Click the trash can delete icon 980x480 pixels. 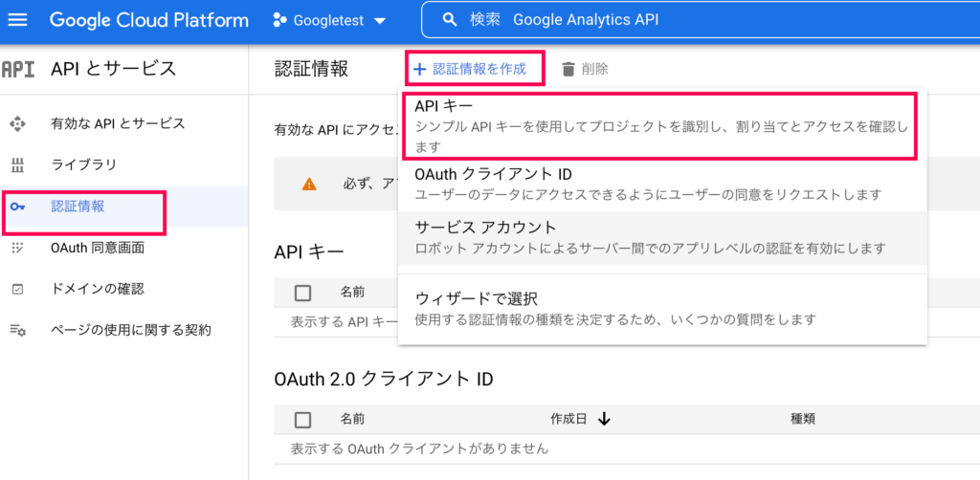568,69
